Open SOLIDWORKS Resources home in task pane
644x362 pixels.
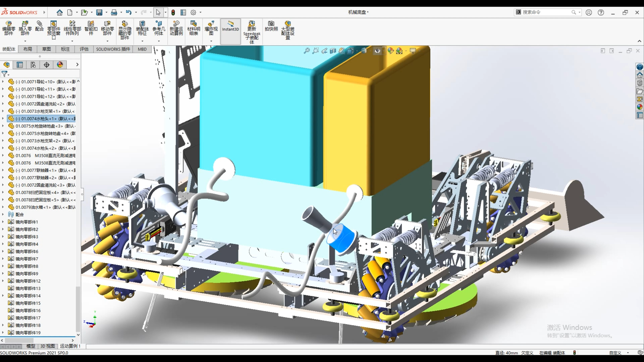point(640,75)
